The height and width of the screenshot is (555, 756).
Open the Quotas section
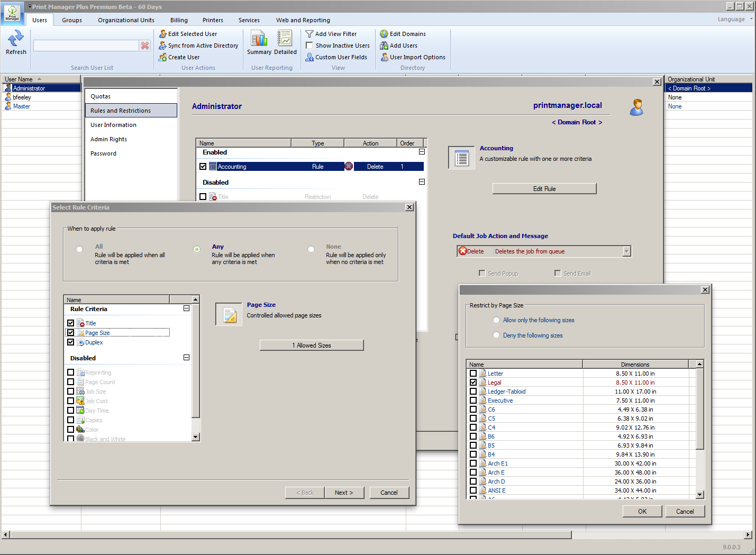[131, 96]
